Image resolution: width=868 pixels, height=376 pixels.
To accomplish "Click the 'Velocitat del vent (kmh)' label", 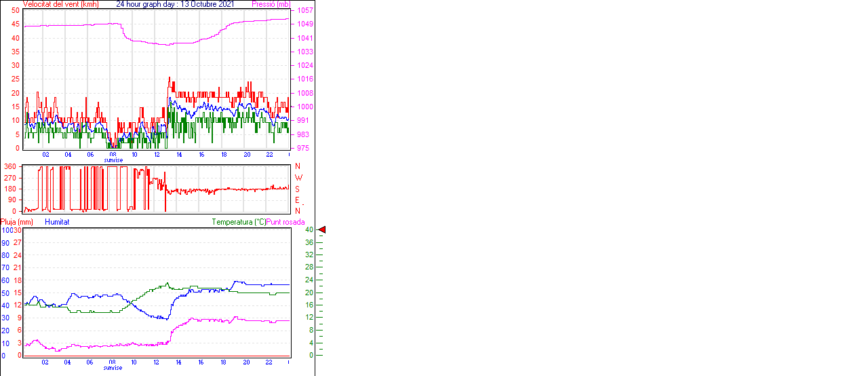I will pos(61,4).
